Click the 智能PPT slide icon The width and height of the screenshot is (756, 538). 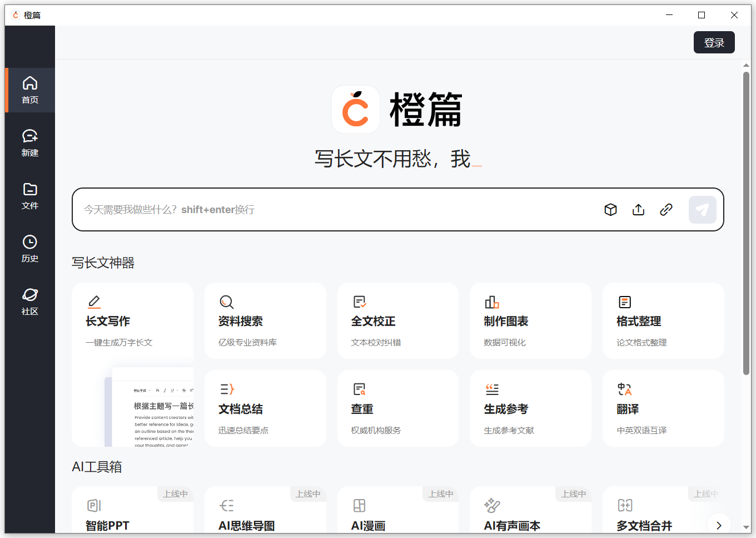[x=94, y=505]
